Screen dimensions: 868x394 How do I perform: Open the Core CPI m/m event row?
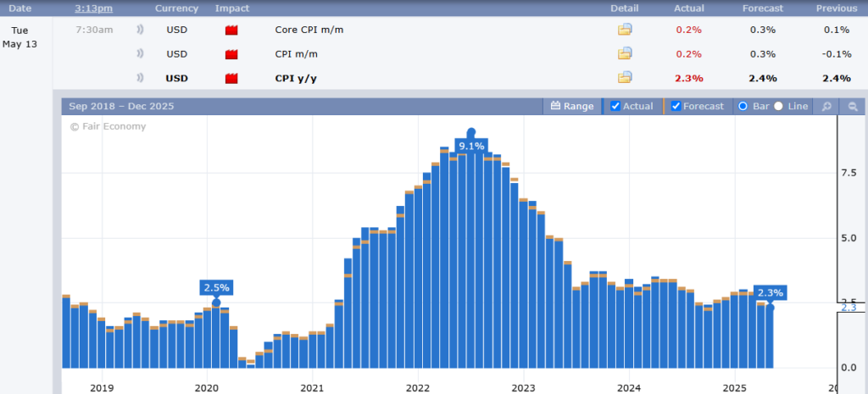(309, 30)
